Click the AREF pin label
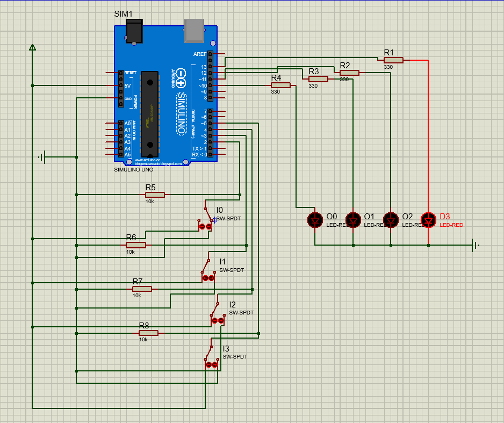Screen dimensions: 504x423 [200, 54]
